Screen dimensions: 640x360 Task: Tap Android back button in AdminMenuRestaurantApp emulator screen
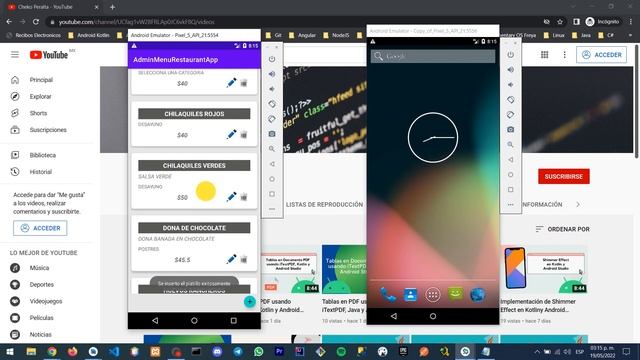point(155,321)
